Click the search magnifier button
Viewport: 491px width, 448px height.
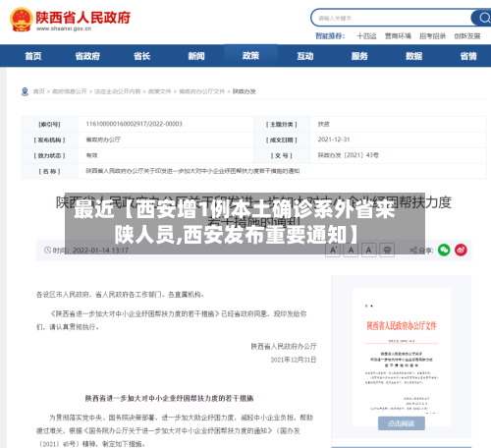pos(483,18)
